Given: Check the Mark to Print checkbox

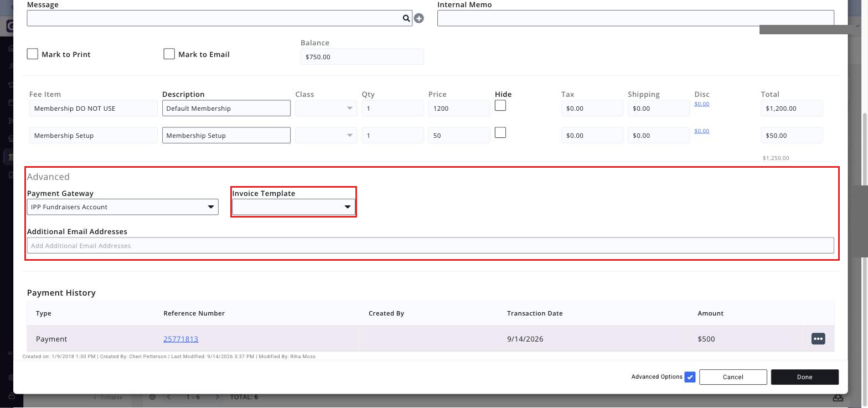Looking at the screenshot, I should click(33, 54).
